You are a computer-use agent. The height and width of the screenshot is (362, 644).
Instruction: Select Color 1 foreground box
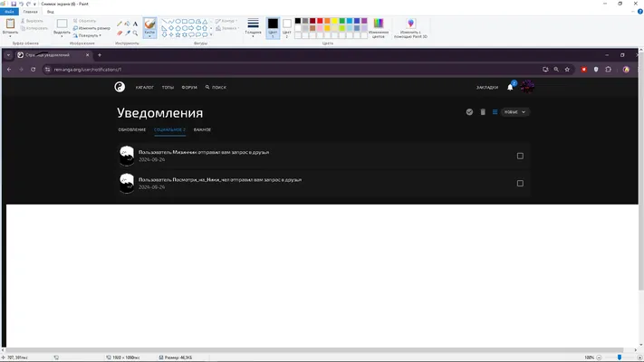(273, 28)
